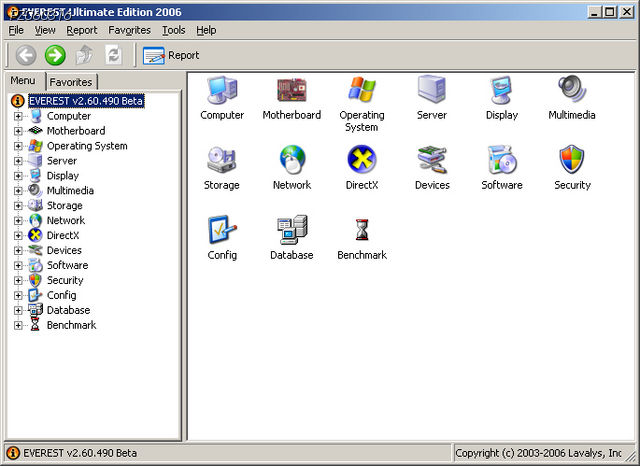The width and height of the screenshot is (640, 466).
Task: Open the Network globe icon in main pane
Action: tap(292, 160)
